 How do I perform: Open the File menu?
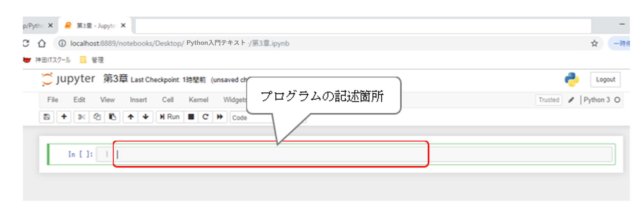pyautogui.click(x=53, y=100)
